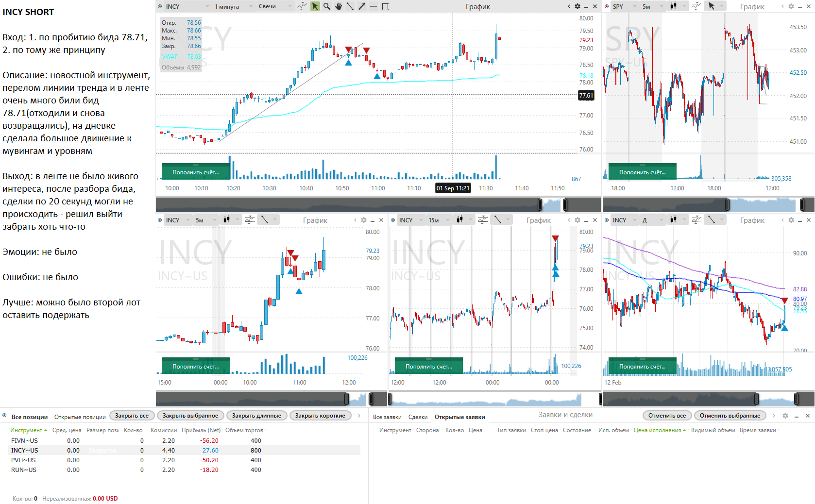Open candlestick type dropdown in SPY chart
The image size is (815, 504).
click(x=679, y=6)
